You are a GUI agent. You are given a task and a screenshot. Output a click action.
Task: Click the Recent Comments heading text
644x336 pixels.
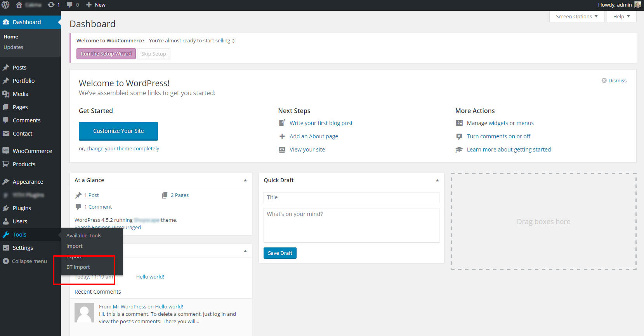click(x=98, y=292)
